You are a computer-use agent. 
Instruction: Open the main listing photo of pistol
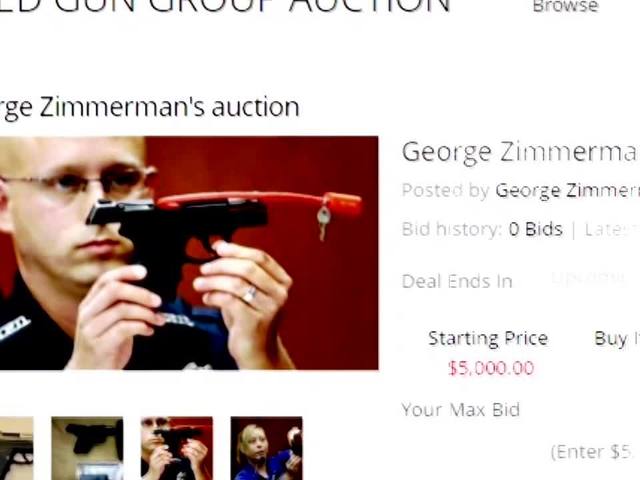189,253
